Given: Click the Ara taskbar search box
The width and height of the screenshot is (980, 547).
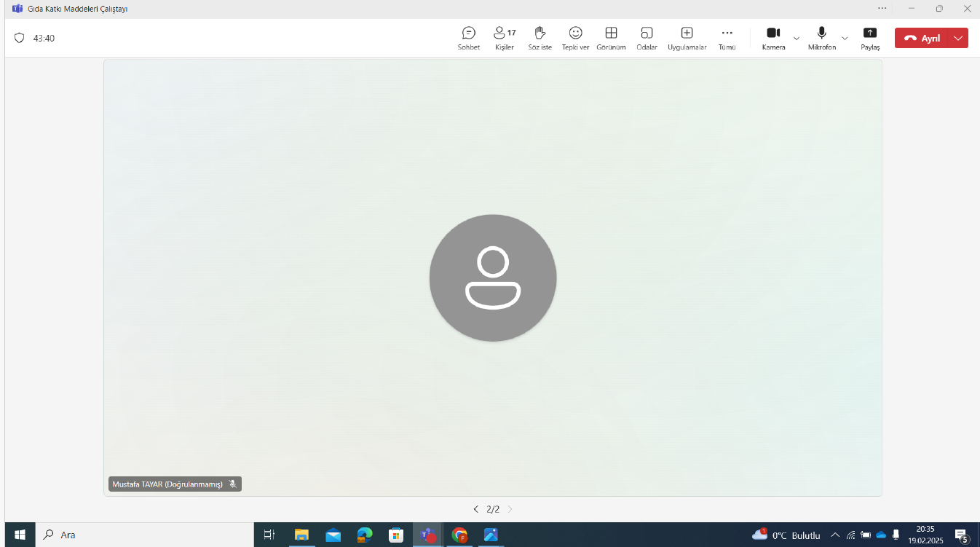Looking at the screenshot, I should (x=144, y=535).
